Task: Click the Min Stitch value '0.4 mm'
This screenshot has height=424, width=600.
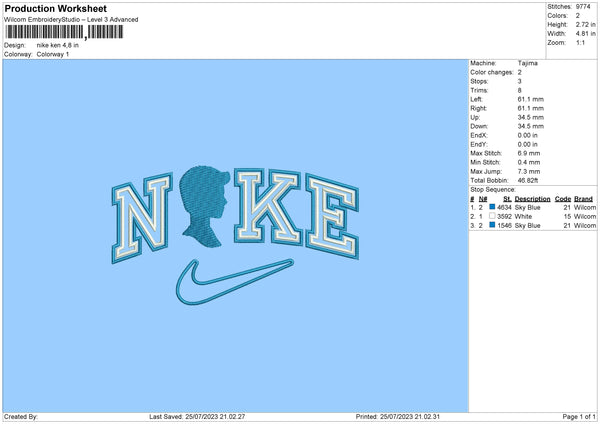Action: [529, 162]
